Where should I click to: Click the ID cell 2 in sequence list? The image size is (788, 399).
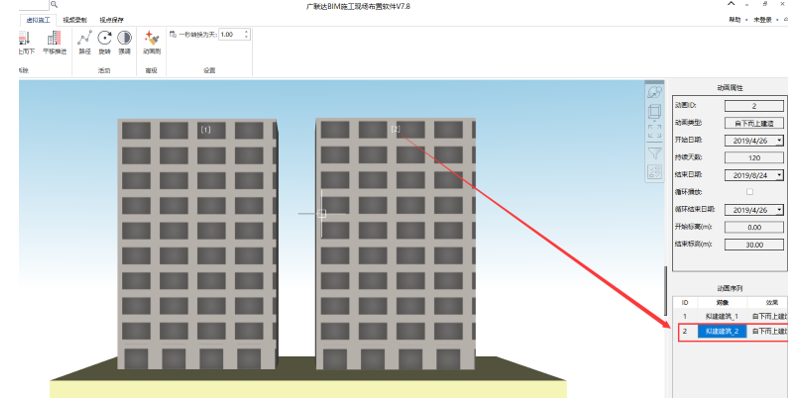click(684, 331)
